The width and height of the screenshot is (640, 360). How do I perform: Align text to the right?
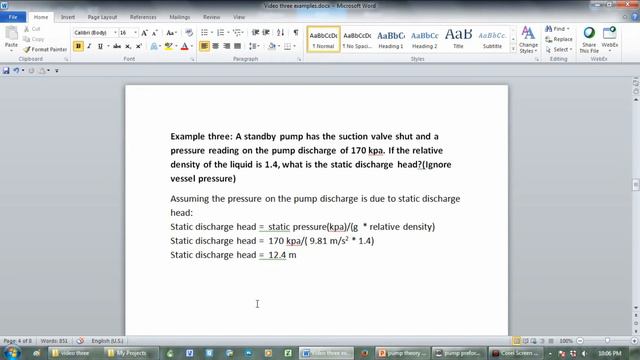tap(227, 46)
